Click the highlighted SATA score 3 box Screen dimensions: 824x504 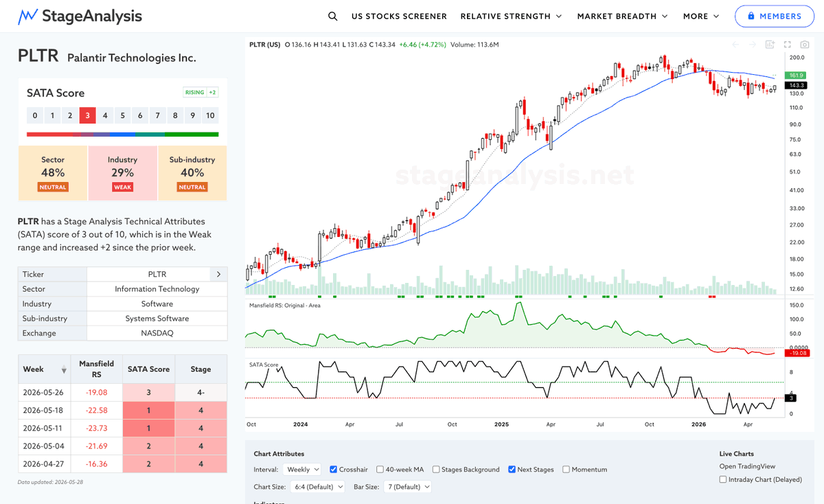[87, 115]
